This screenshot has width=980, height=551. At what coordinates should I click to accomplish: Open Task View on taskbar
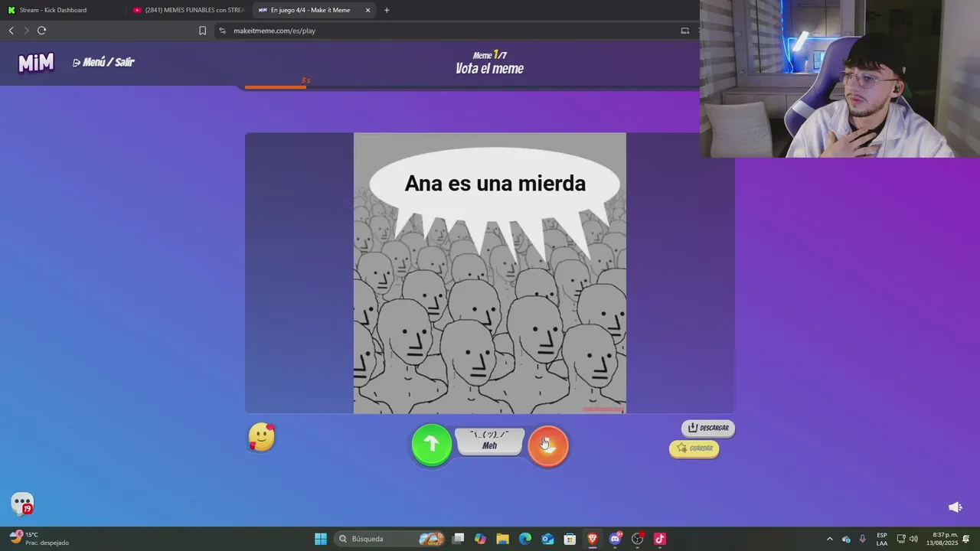click(x=458, y=539)
